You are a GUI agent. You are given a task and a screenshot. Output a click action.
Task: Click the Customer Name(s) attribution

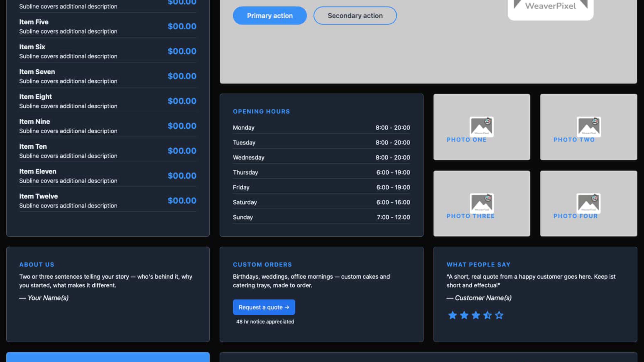pos(479,298)
